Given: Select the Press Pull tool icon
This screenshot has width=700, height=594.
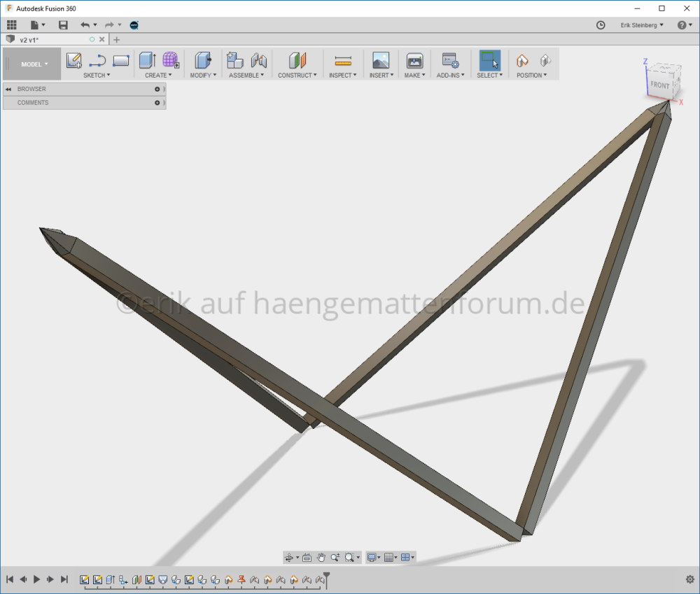Looking at the screenshot, I should pyautogui.click(x=203, y=61).
